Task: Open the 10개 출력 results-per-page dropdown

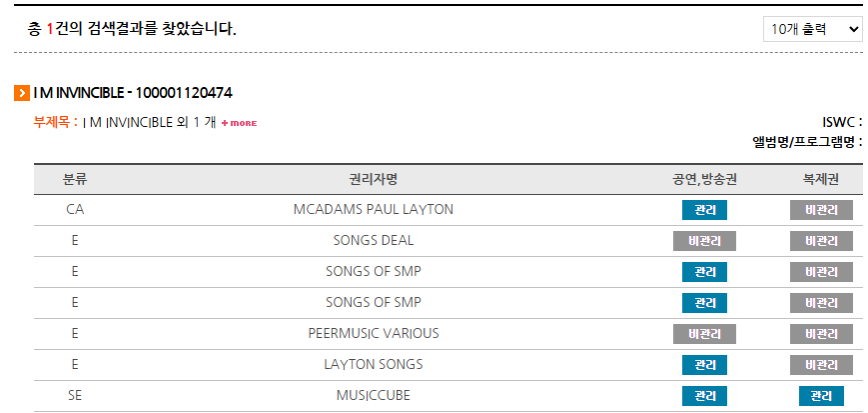Action: coord(812,29)
